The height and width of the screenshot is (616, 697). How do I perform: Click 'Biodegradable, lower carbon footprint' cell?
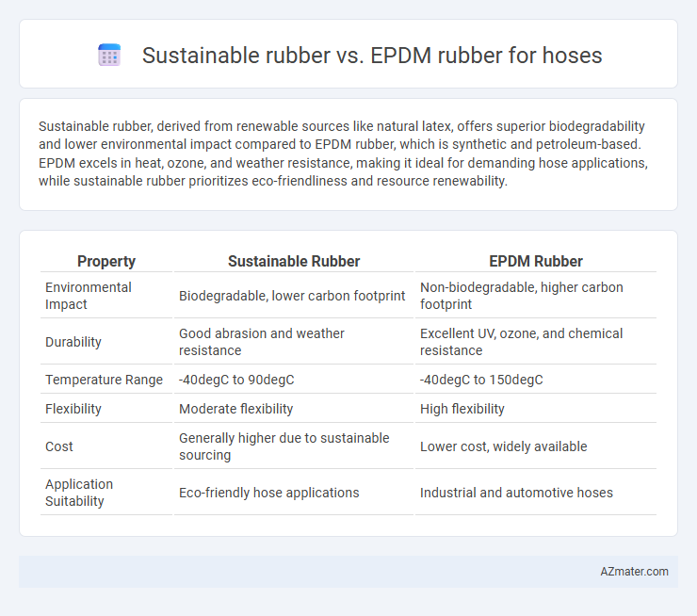click(294, 296)
